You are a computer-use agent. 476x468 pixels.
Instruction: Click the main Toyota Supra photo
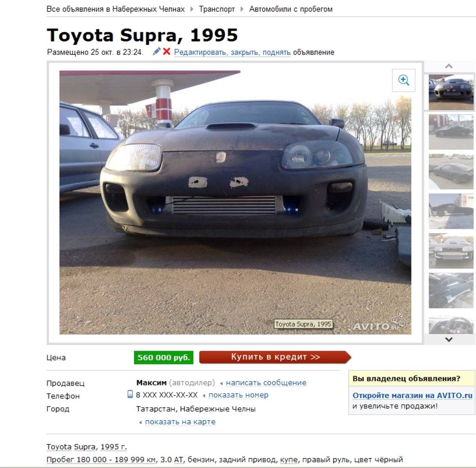(x=235, y=202)
